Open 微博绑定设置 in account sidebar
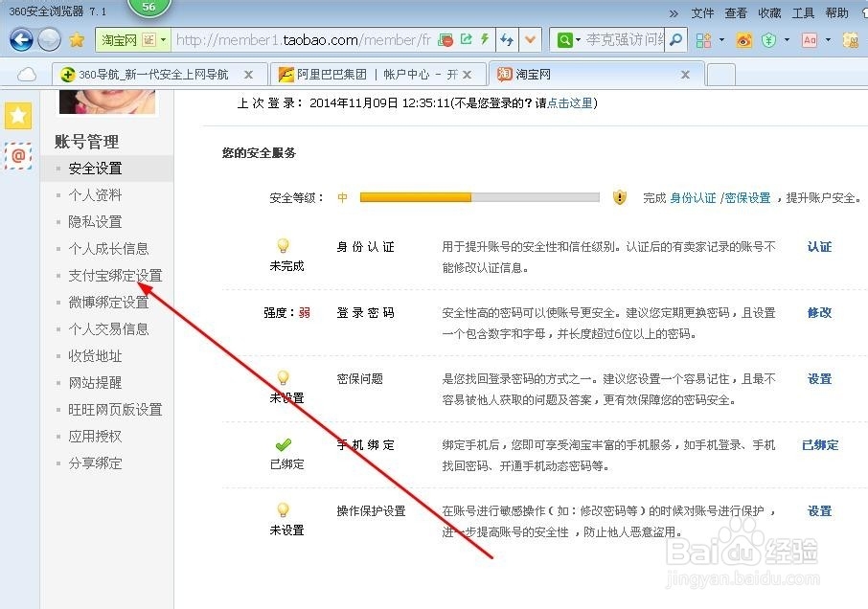The width and height of the screenshot is (868, 609). (x=108, y=302)
